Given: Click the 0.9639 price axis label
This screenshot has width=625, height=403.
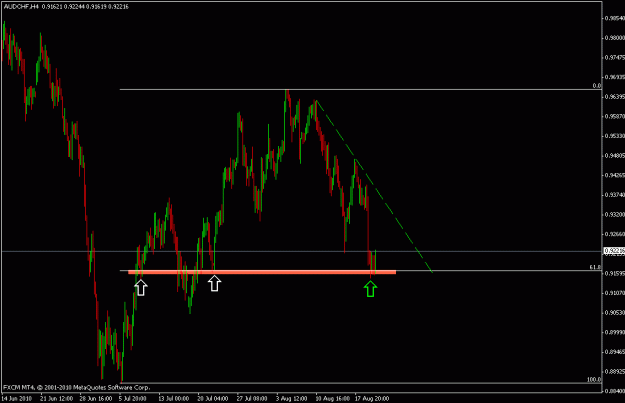Looking at the screenshot, I should pyautogui.click(x=615, y=96).
